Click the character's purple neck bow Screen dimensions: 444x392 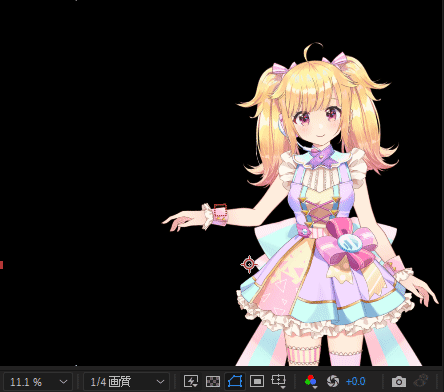321,156
